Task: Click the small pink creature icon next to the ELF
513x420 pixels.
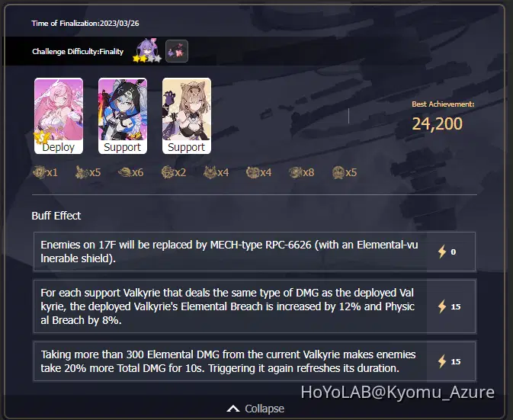Action: coord(177,51)
